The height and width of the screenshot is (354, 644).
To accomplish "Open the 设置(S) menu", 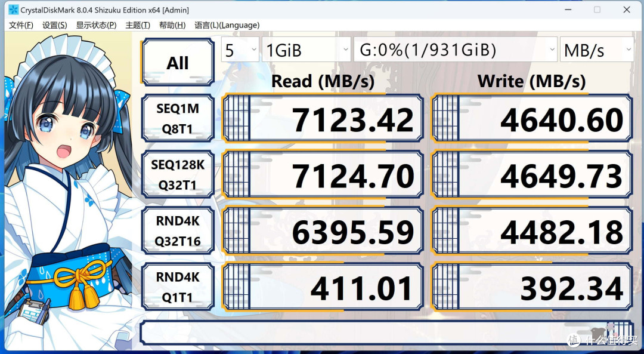I will pyautogui.click(x=55, y=25).
